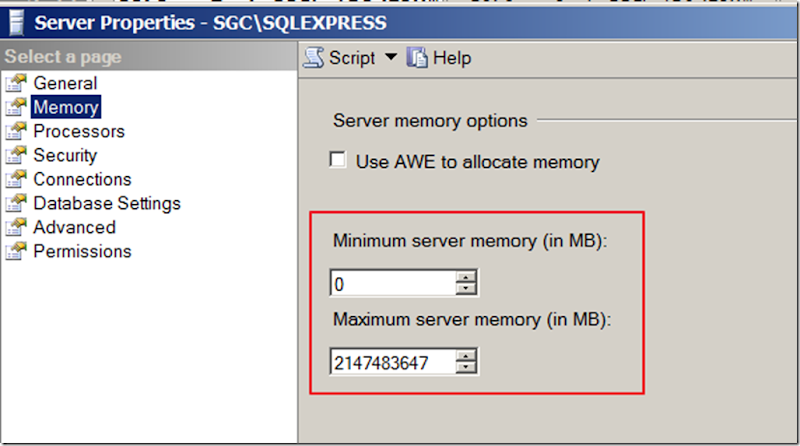Click the General page icon

pos(15,84)
